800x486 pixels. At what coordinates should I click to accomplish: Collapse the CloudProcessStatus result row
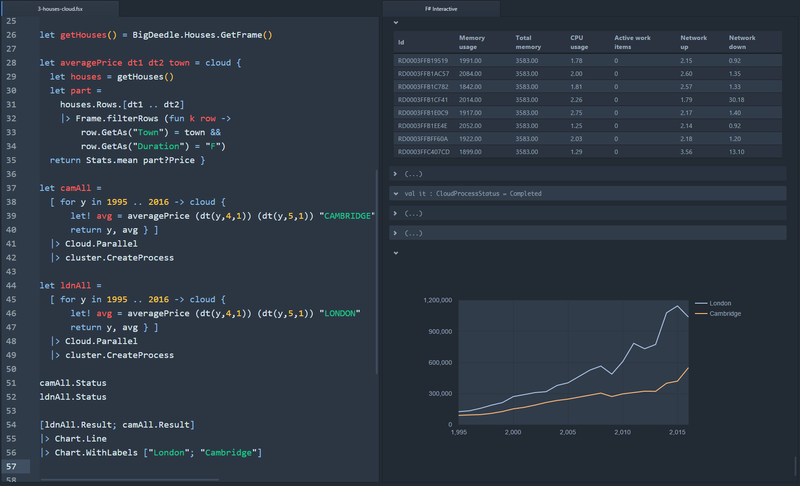click(396, 193)
